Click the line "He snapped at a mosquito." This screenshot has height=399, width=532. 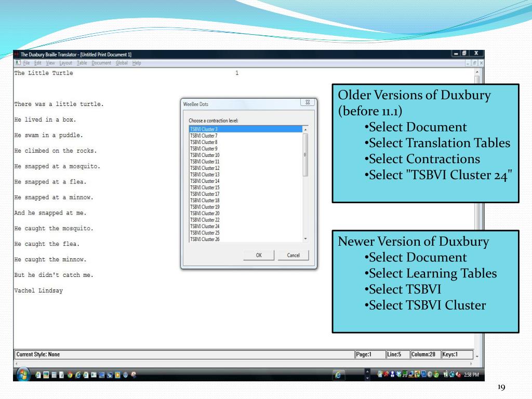pyautogui.click(x=57, y=167)
